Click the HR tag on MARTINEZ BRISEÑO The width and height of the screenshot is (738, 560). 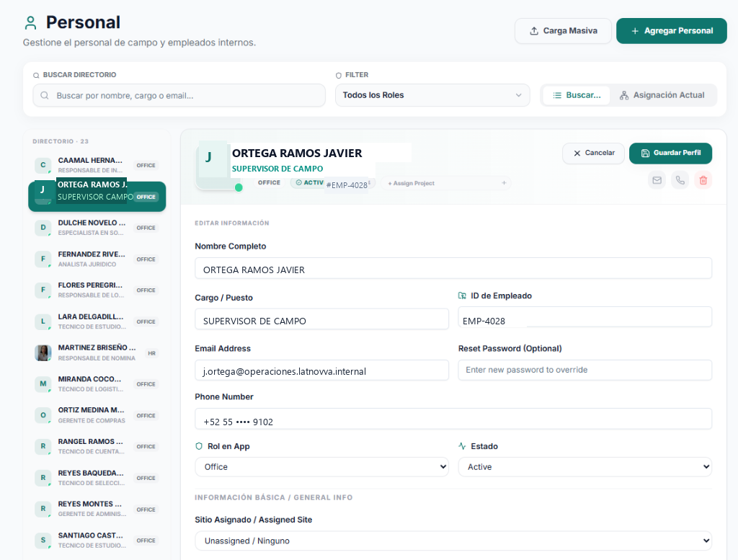click(x=151, y=353)
